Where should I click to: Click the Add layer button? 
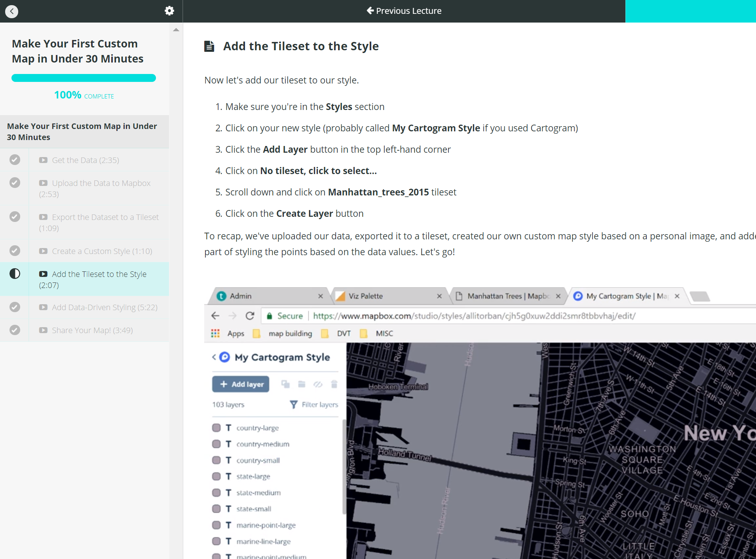[241, 384]
